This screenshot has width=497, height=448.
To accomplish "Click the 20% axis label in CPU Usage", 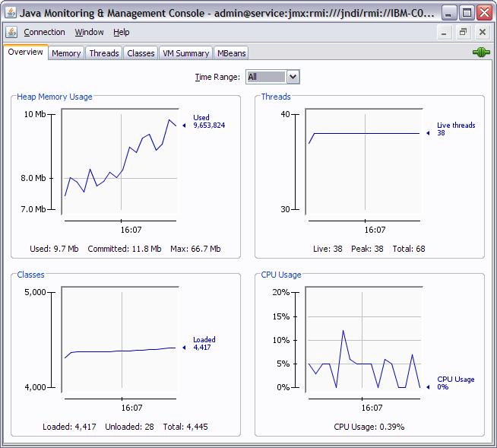I will 281,292.
